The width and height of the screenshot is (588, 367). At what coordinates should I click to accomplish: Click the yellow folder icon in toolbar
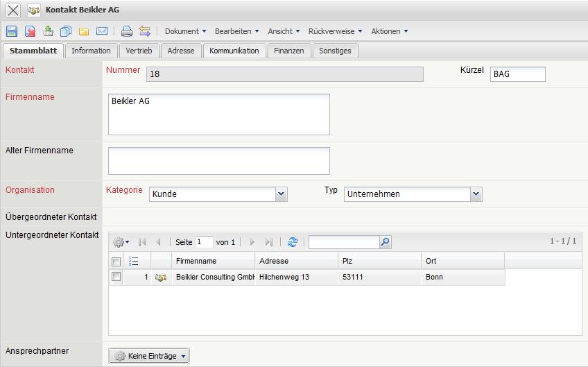pyautogui.click(x=84, y=31)
